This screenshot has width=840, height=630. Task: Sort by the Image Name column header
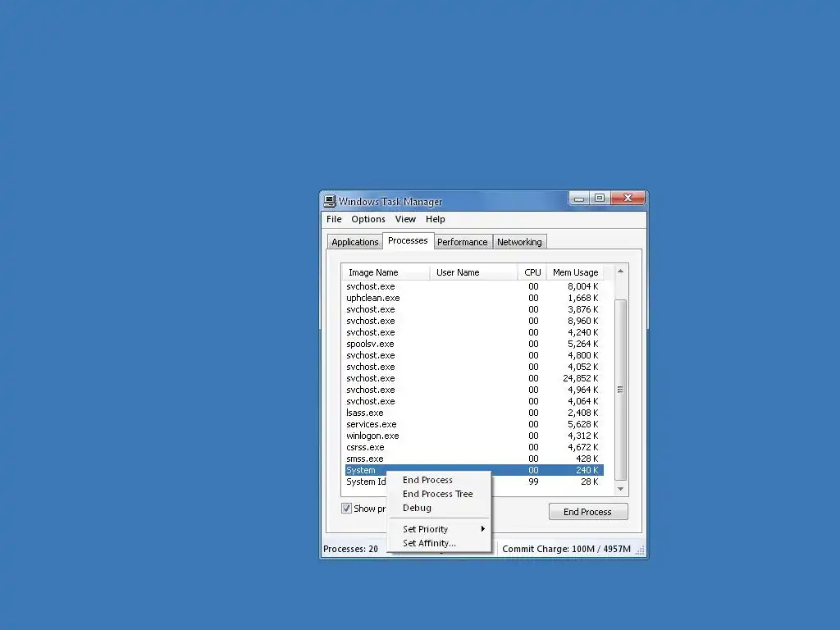point(386,272)
